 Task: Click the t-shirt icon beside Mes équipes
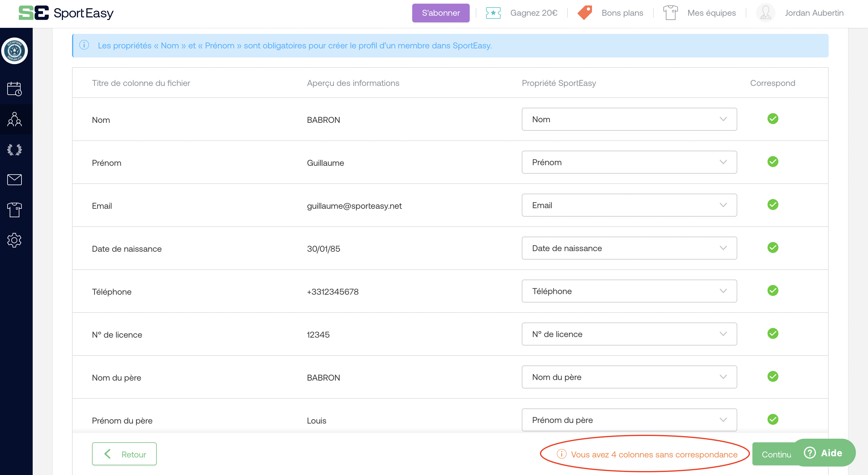tap(670, 13)
